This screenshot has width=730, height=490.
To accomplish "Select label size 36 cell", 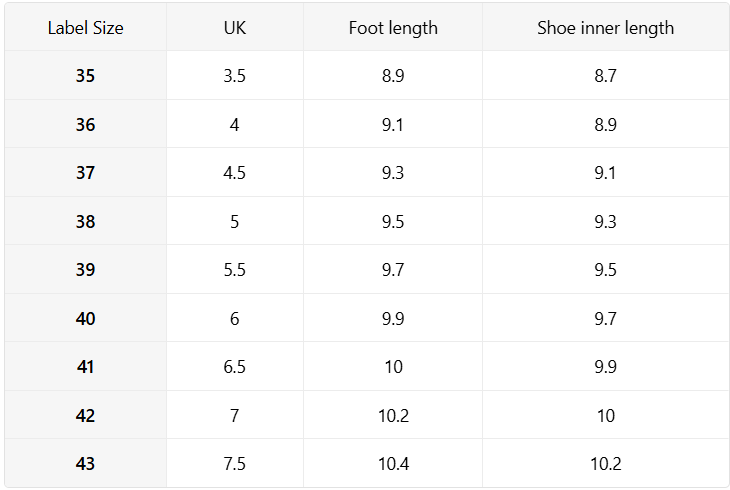I will [86, 124].
